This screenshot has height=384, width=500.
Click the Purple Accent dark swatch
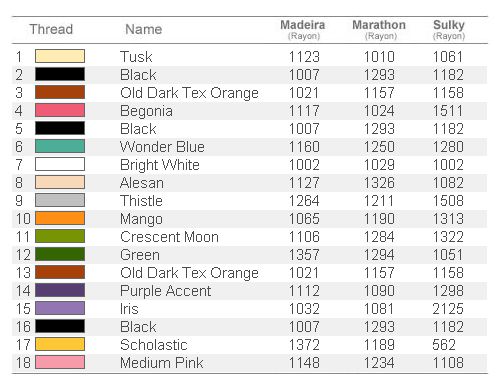pos(60,290)
